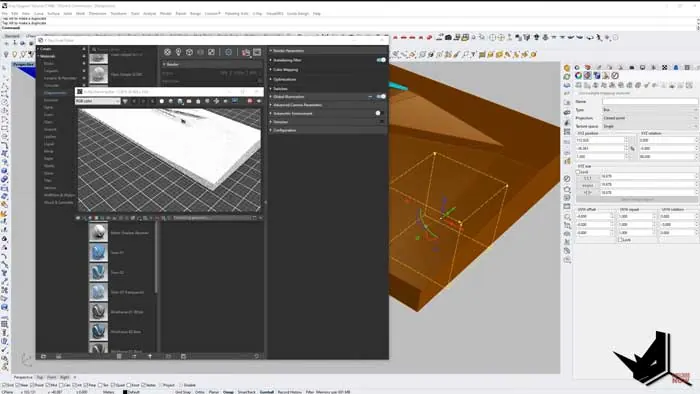Toggle the End osnap checkbox
Image resolution: width=700 pixels, height=394 pixels.
click(4, 385)
